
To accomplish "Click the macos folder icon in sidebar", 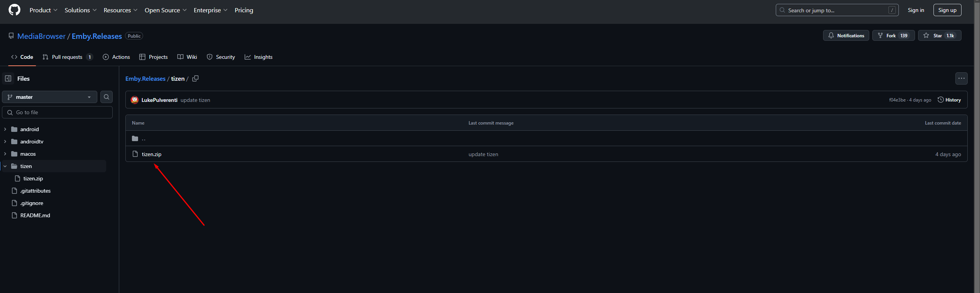I will point(14,154).
